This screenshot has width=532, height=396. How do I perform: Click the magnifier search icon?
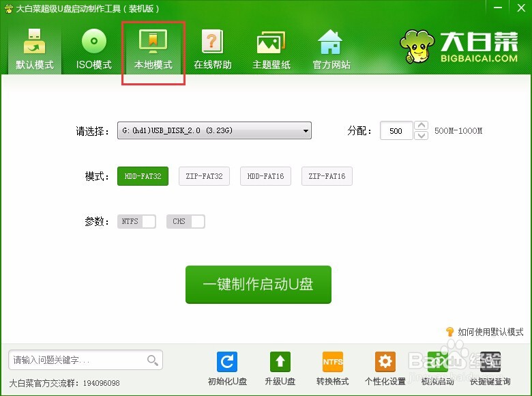(152, 360)
